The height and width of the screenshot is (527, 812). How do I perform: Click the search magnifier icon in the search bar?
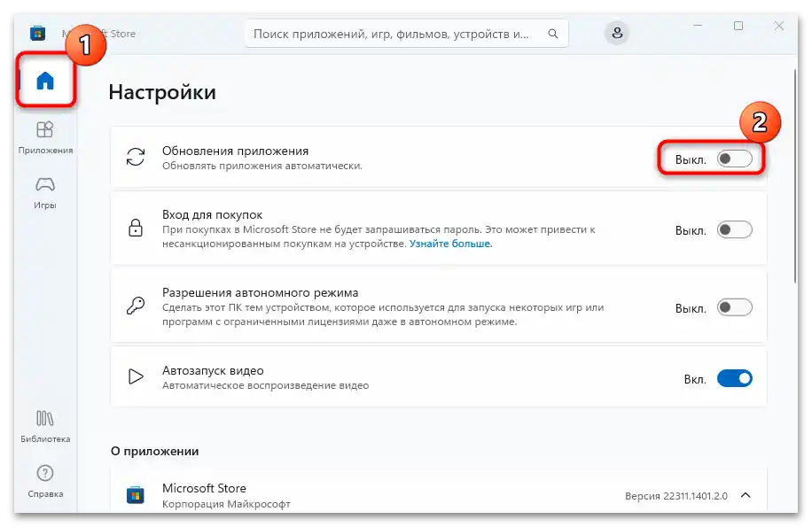pos(553,33)
